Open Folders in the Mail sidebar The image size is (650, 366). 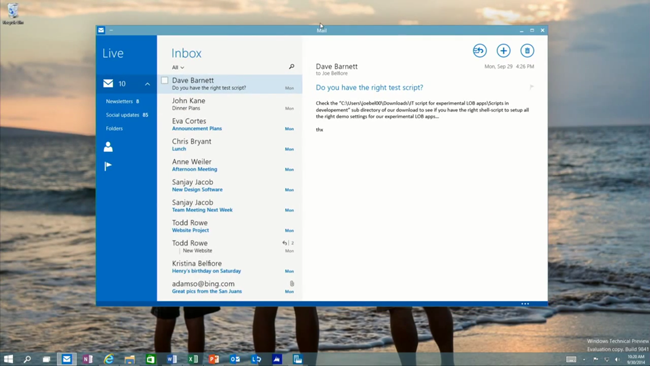coord(114,128)
